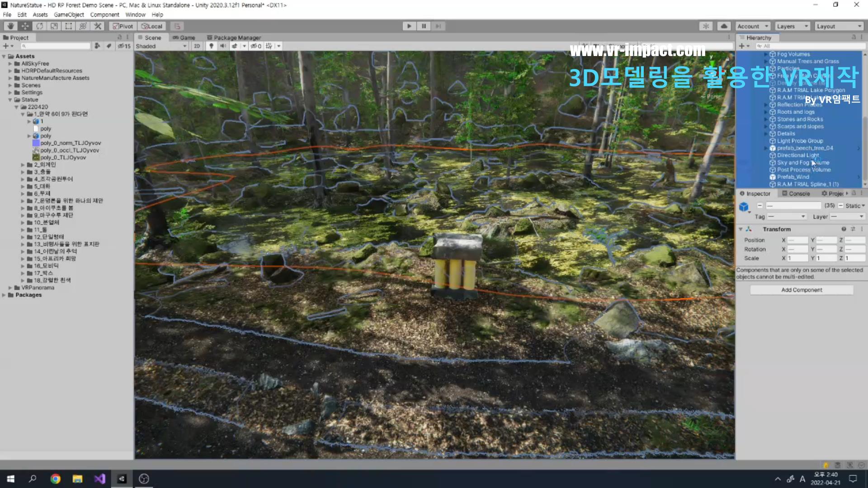This screenshot has width=868, height=488.
Task: Click the Pause button
Action: tap(424, 26)
